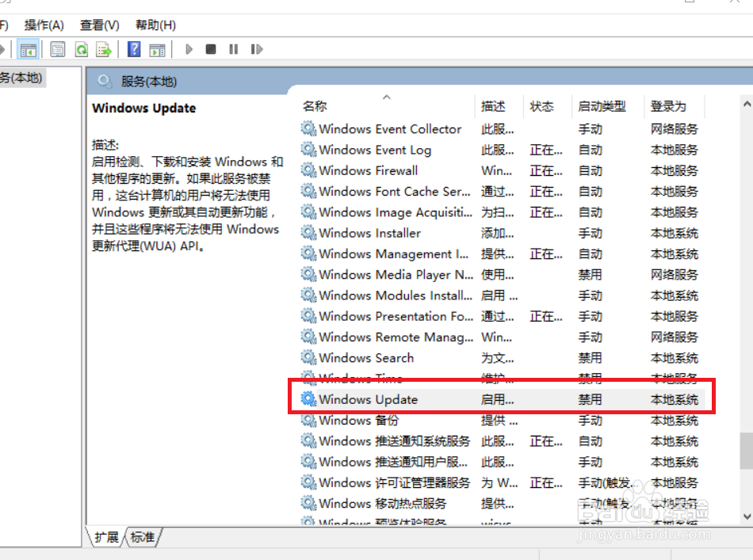Stop the service with the stop icon

pos(211,49)
